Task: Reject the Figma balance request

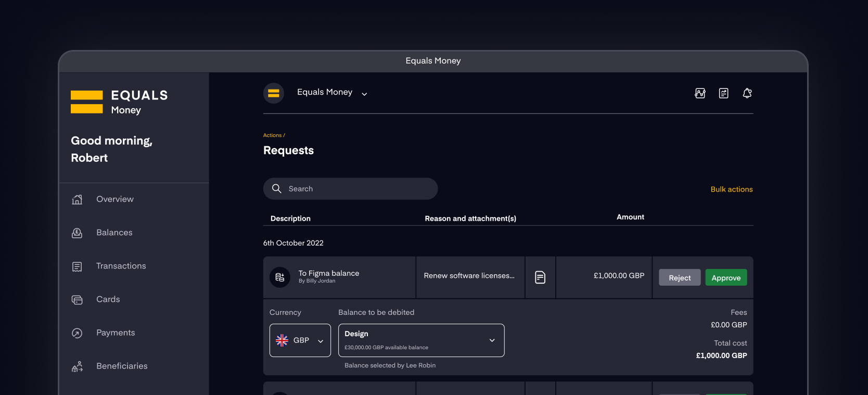Action: [x=680, y=277]
